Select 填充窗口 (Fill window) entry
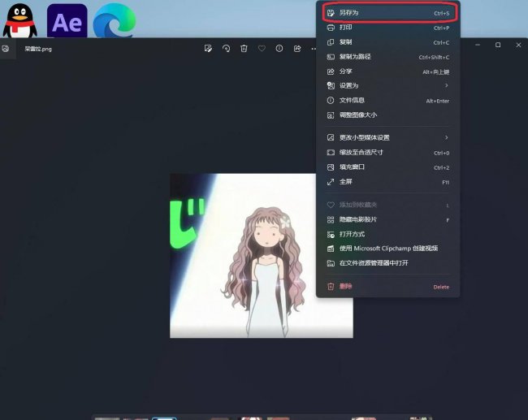 tap(388, 167)
